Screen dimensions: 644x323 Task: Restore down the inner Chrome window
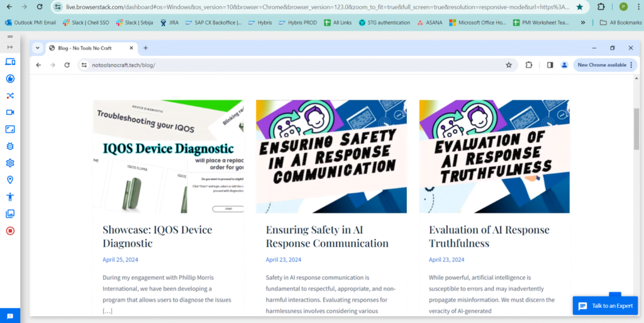point(613,48)
